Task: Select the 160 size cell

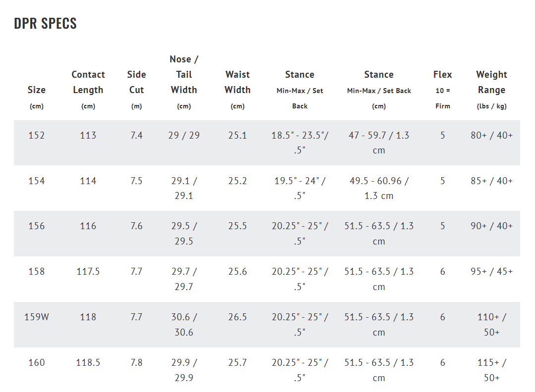Action: [x=37, y=362]
